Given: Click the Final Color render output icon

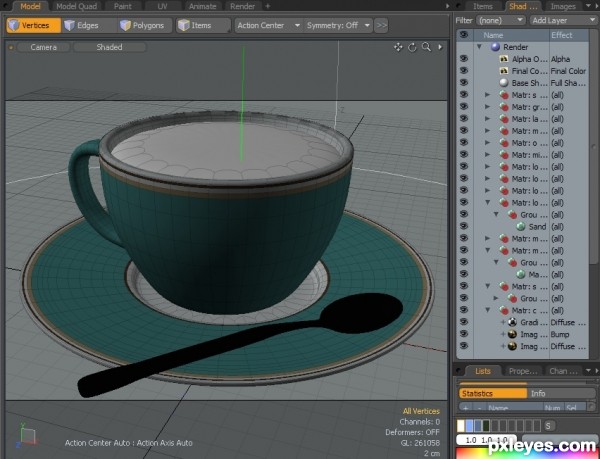Looking at the screenshot, I should pos(504,71).
